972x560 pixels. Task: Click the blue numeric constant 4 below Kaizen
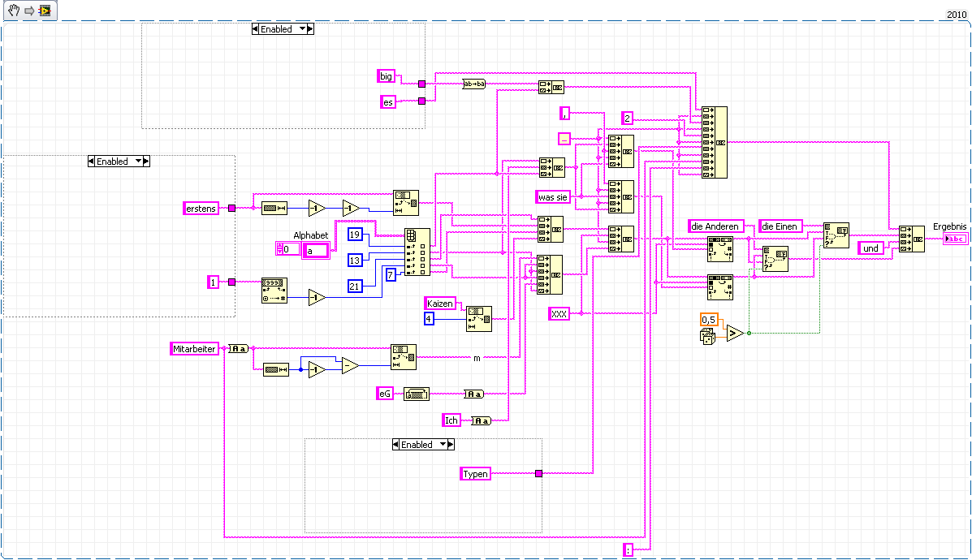pyautogui.click(x=429, y=319)
